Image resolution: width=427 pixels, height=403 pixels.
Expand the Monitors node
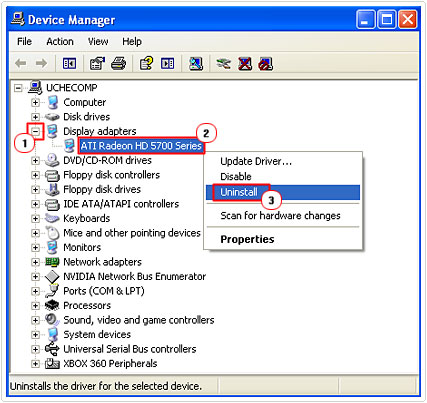point(35,248)
